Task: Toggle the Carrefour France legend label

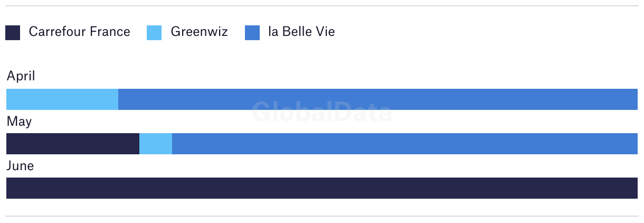Action: (80, 32)
